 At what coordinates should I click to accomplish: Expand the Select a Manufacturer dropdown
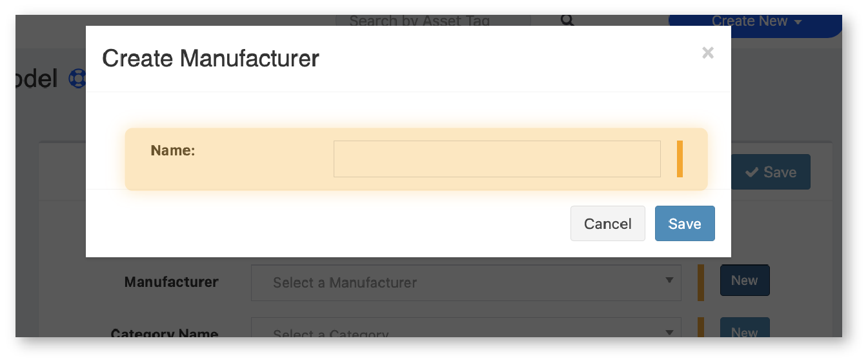coord(465,282)
